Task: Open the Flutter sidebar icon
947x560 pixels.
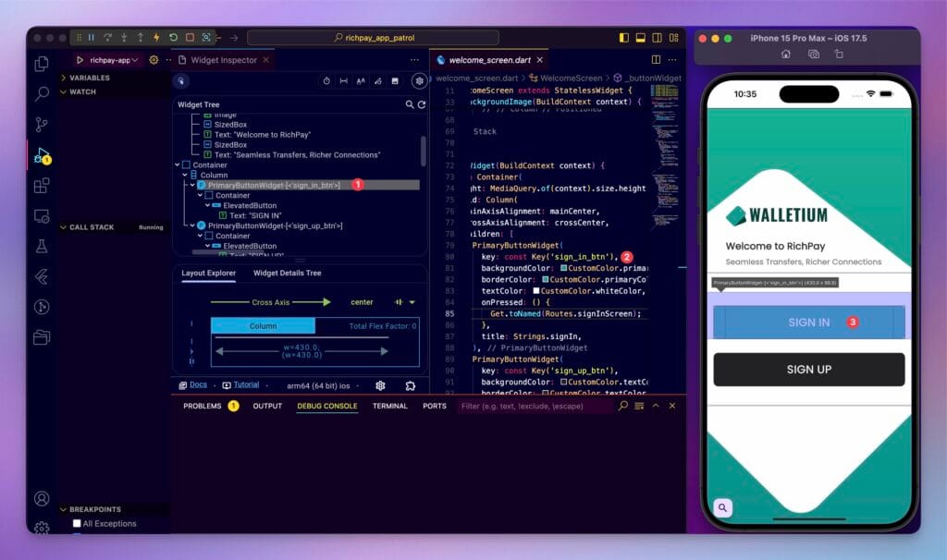Action: coord(42,277)
